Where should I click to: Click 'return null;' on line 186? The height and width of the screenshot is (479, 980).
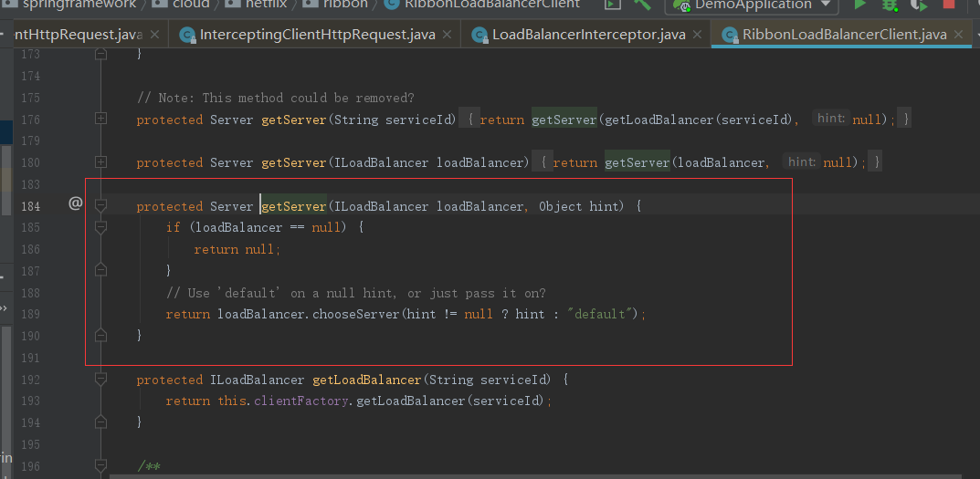click(x=237, y=249)
